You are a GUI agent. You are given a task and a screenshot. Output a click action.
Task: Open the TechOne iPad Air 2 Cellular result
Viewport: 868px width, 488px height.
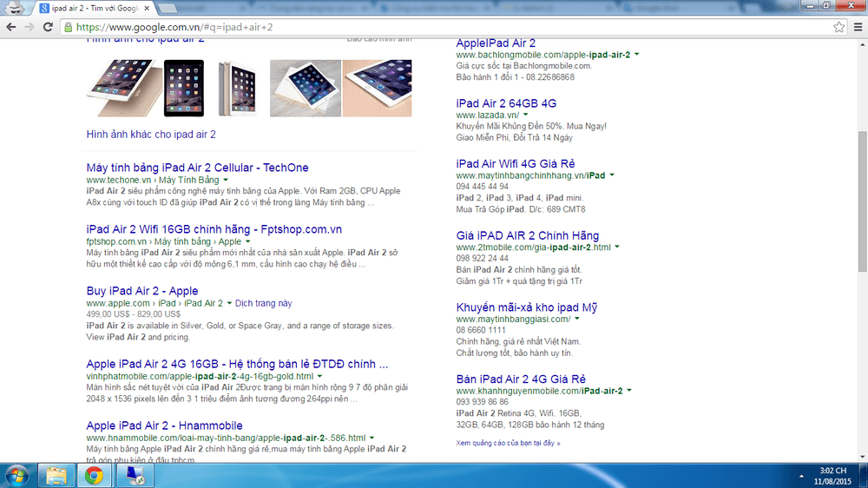point(197,168)
